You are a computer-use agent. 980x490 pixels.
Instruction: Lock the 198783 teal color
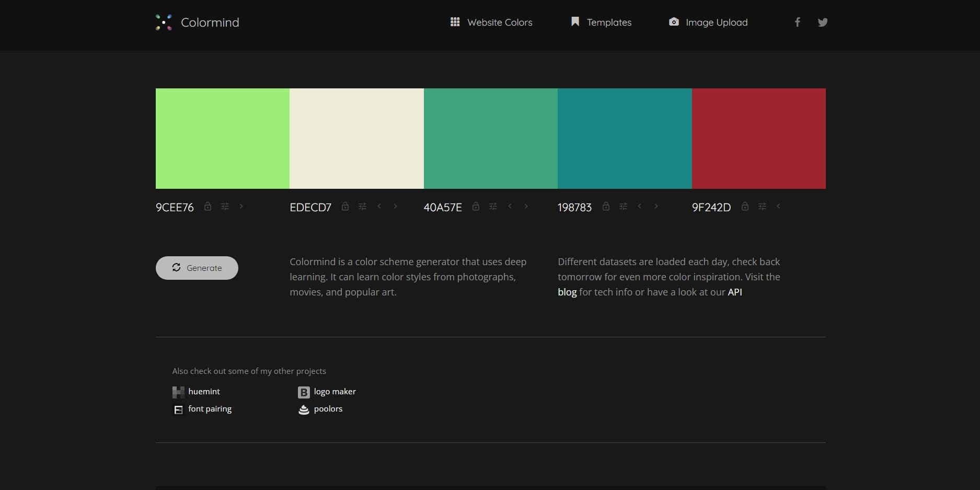tap(606, 207)
